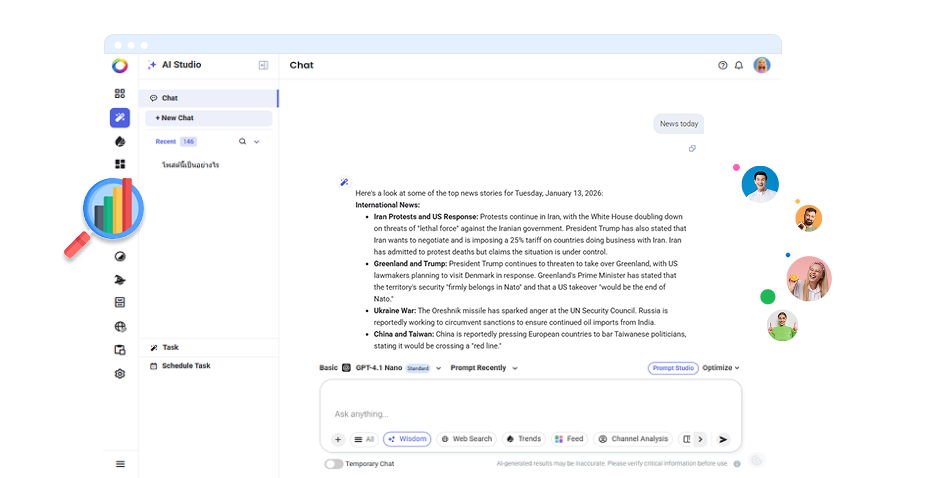Open the half-filled circle sidebar icon

tap(120, 256)
